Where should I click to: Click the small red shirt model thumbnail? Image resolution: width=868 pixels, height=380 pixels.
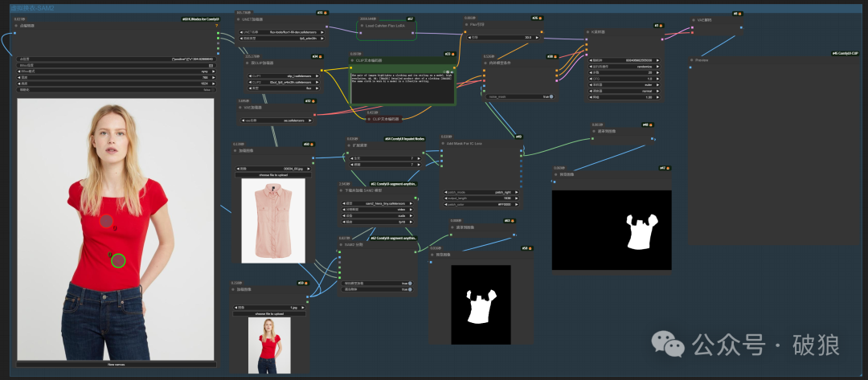[x=269, y=345]
